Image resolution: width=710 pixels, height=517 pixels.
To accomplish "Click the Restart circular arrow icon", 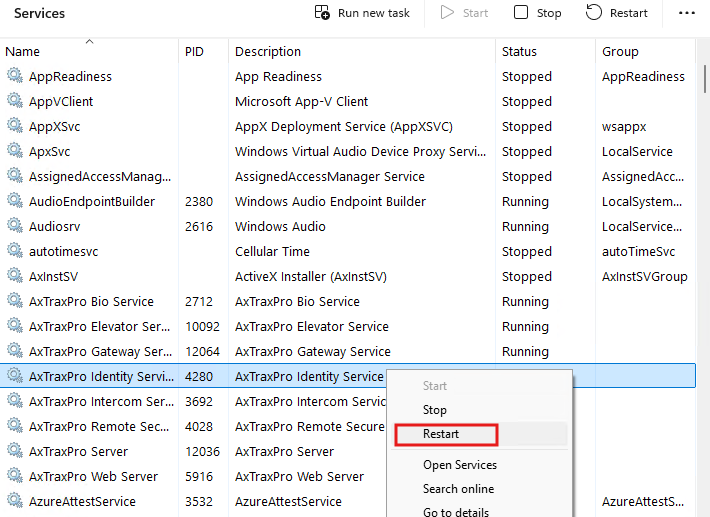I will point(594,13).
